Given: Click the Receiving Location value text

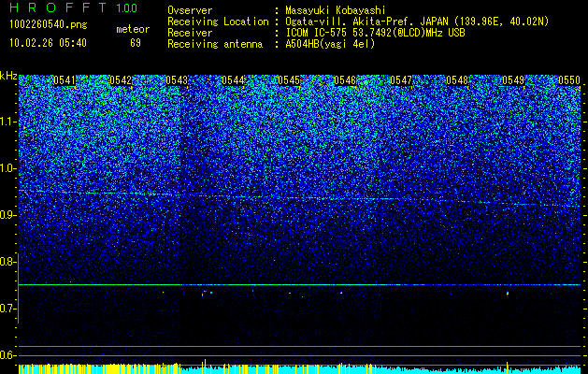Looking at the screenshot, I should pos(417,22).
